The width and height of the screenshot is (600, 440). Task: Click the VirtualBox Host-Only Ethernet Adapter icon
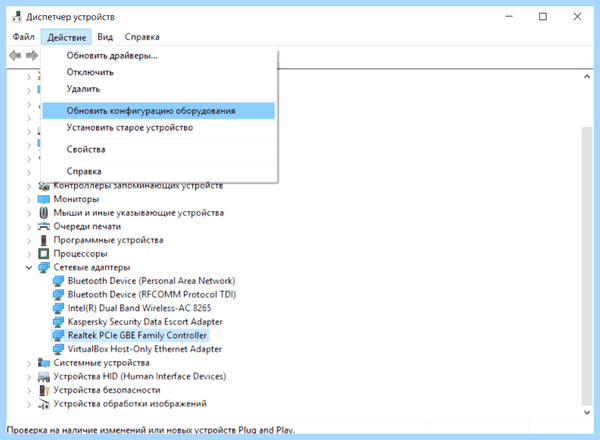pos(58,349)
